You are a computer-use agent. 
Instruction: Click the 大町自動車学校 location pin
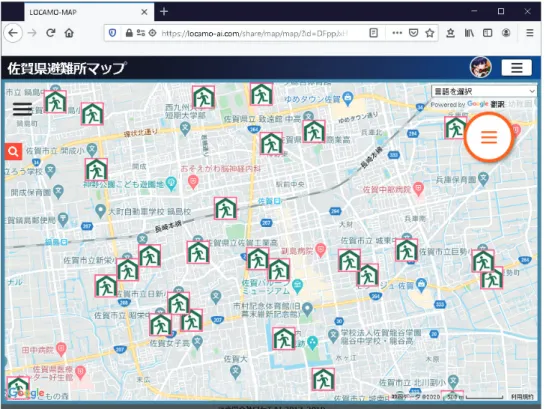pos(100,210)
